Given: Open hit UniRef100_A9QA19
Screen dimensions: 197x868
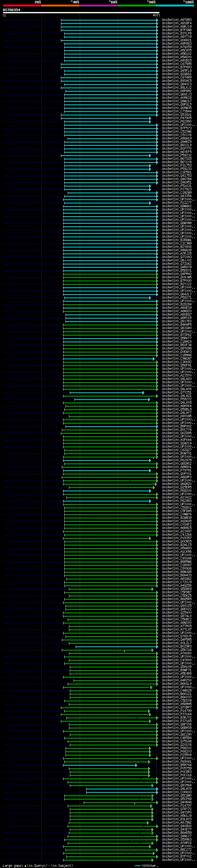Looking at the screenshot, I should pyautogui.click(x=177, y=138).
